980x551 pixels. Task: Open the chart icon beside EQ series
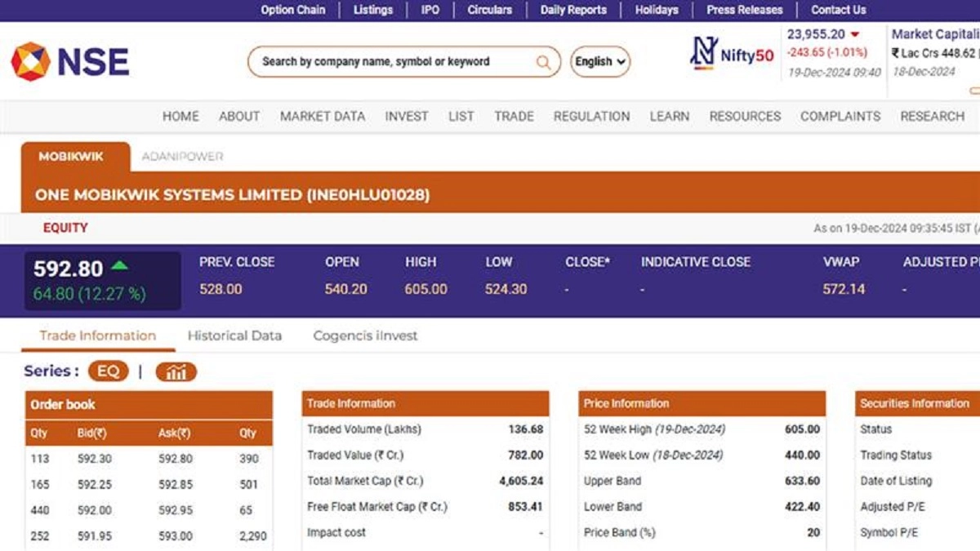pyautogui.click(x=176, y=372)
